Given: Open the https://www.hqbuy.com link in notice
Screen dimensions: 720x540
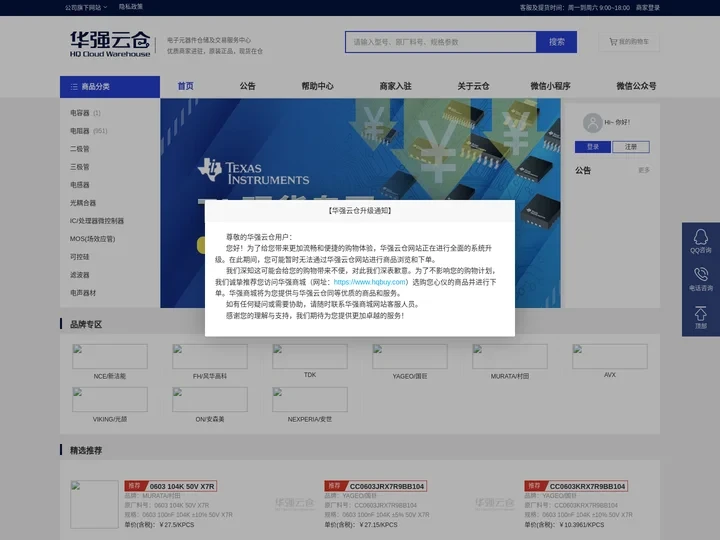Looking at the screenshot, I should (x=370, y=282).
